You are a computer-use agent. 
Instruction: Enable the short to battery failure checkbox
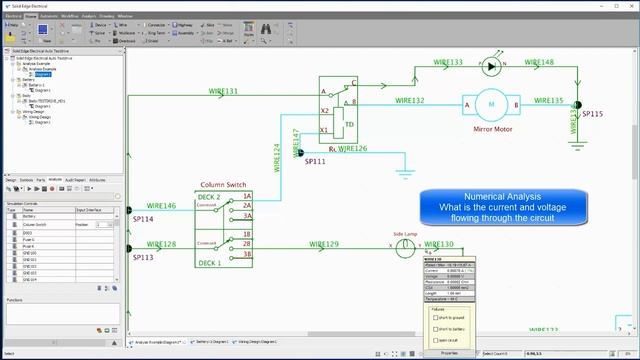[x=436, y=329]
